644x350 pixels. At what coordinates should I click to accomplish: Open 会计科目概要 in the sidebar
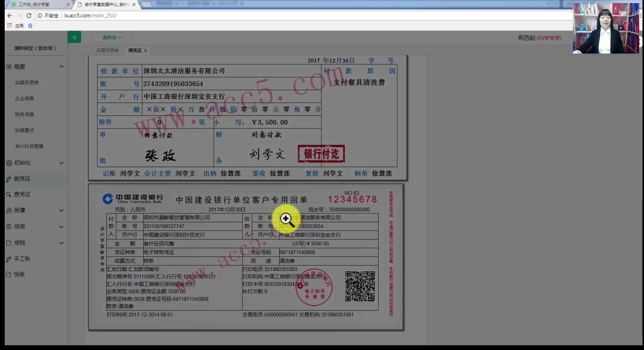[x=29, y=146]
